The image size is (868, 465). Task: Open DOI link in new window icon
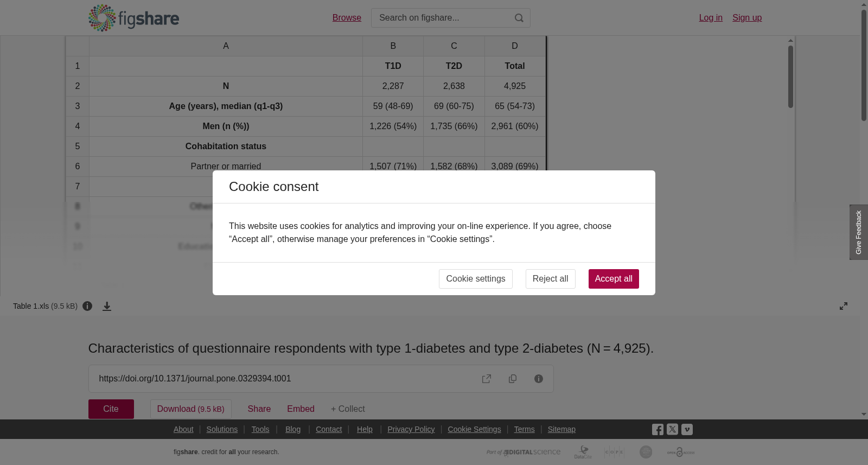pyautogui.click(x=487, y=379)
